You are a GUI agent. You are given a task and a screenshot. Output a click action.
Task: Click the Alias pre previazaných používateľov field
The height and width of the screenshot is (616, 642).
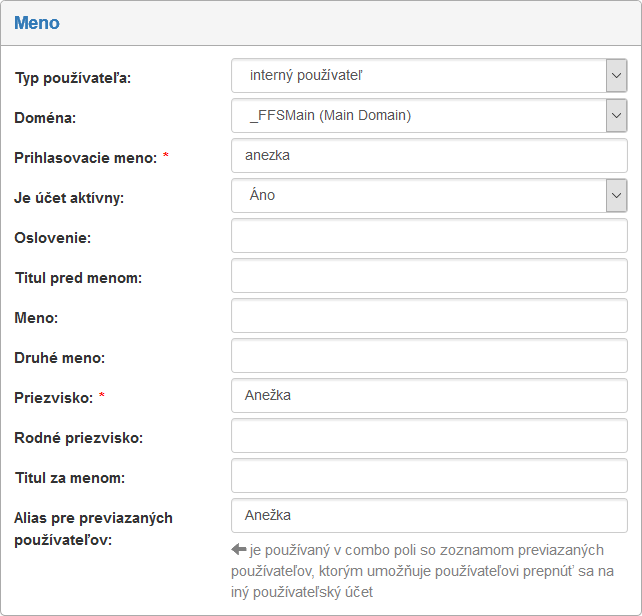429,515
